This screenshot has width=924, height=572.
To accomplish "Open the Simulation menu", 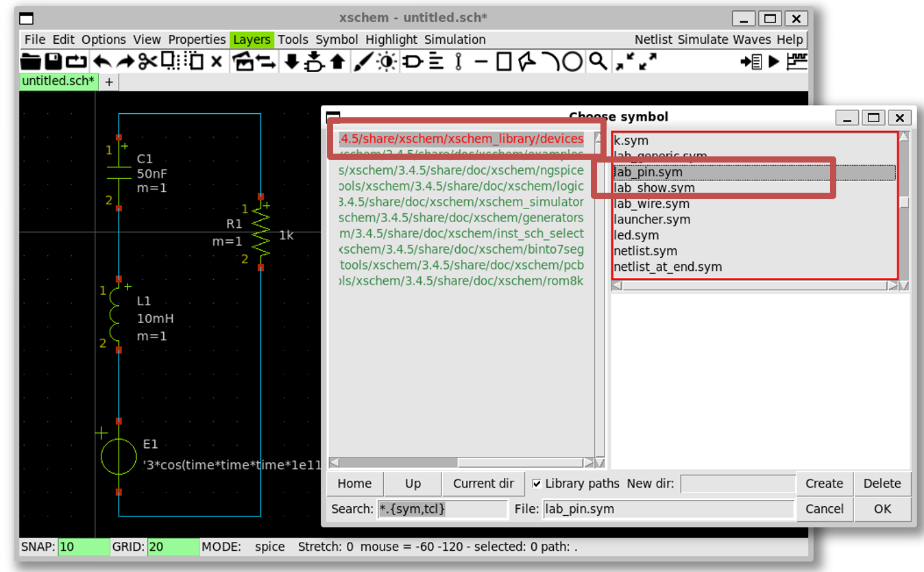I will (454, 40).
